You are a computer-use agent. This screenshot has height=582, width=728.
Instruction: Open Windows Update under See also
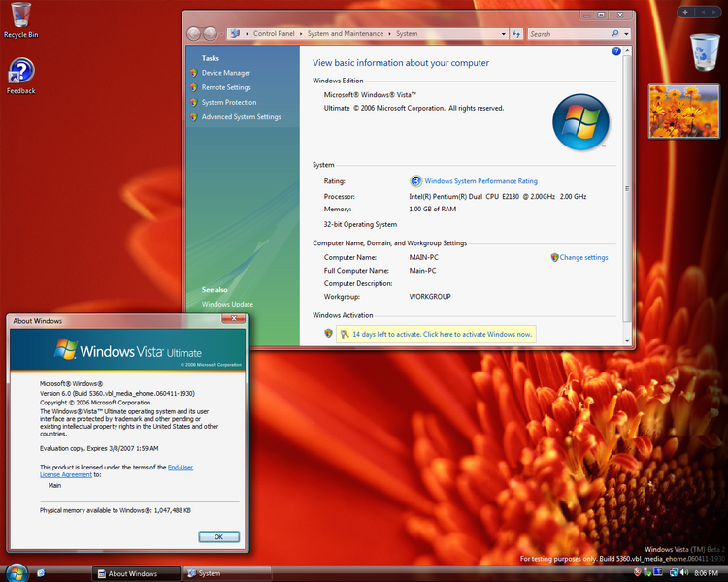(x=227, y=304)
